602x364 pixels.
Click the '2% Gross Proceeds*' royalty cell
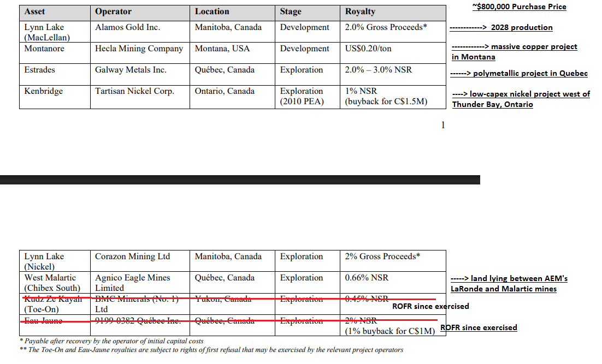point(393,261)
